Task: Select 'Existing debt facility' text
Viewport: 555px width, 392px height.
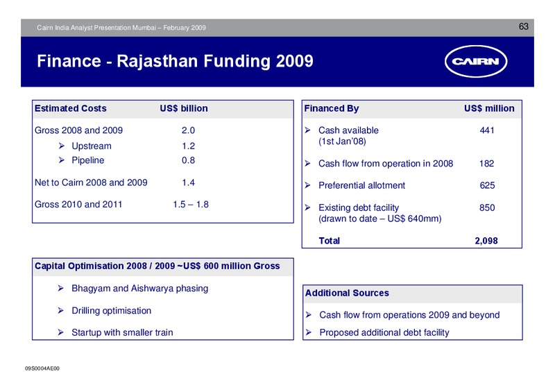Action: coord(359,207)
